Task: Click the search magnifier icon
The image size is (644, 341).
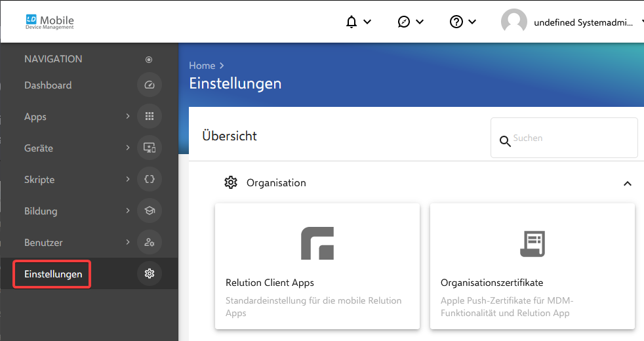Action: tap(505, 141)
